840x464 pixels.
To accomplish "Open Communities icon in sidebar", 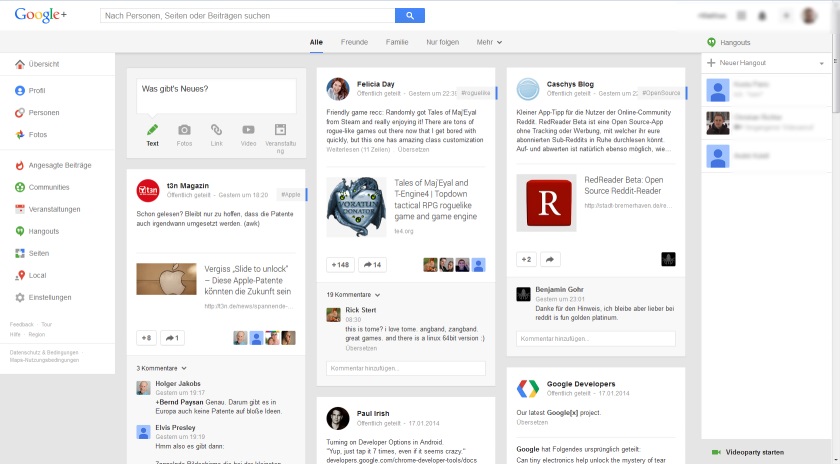I will [x=20, y=187].
